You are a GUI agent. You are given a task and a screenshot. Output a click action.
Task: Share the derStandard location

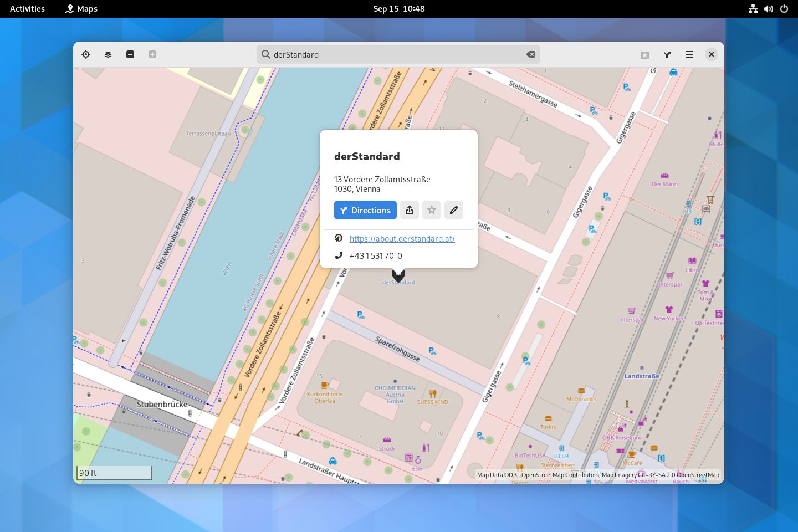coord(410,210)
